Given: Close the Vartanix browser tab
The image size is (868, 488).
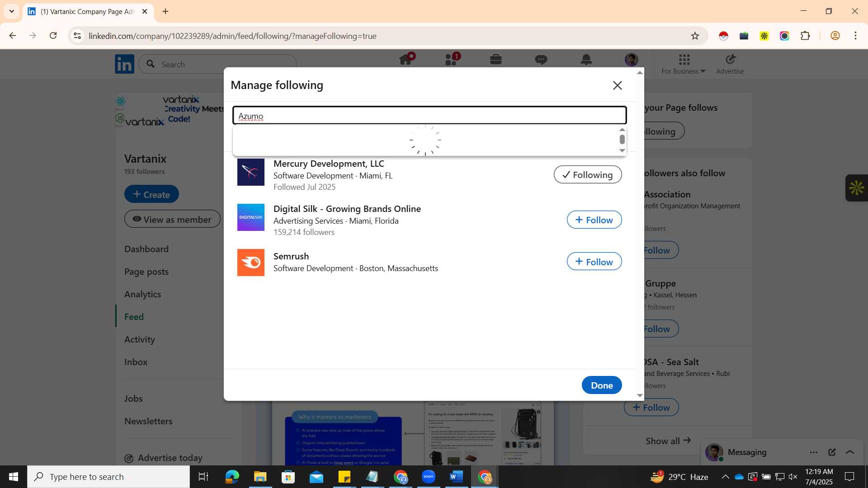Looking at the screenshot, I should [145, 11].
